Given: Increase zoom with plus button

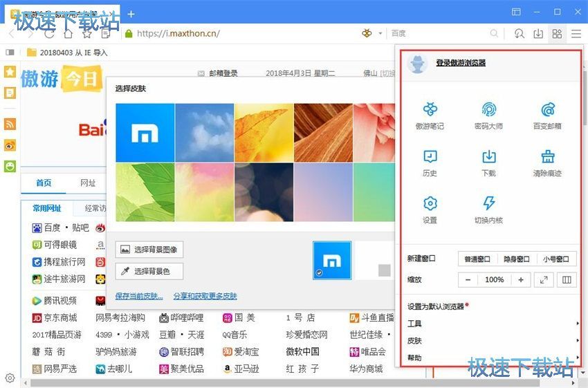Looking at the screenshot, I should (520, 279).
